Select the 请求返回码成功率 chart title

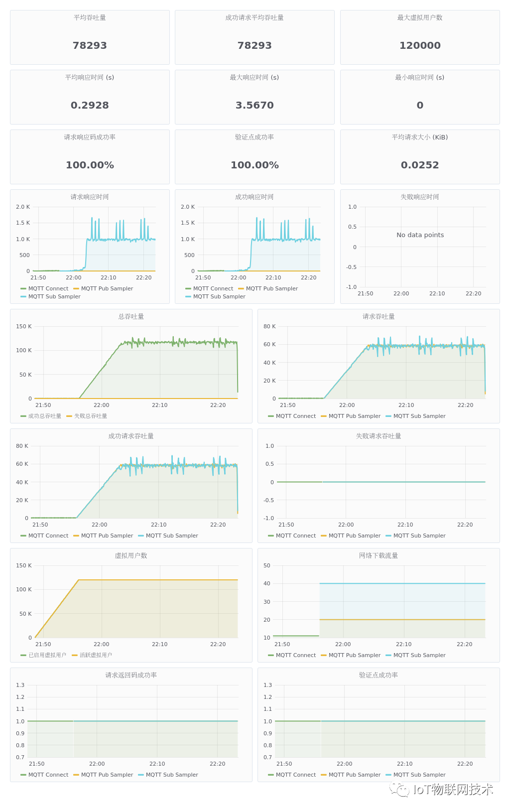[131, 676]
